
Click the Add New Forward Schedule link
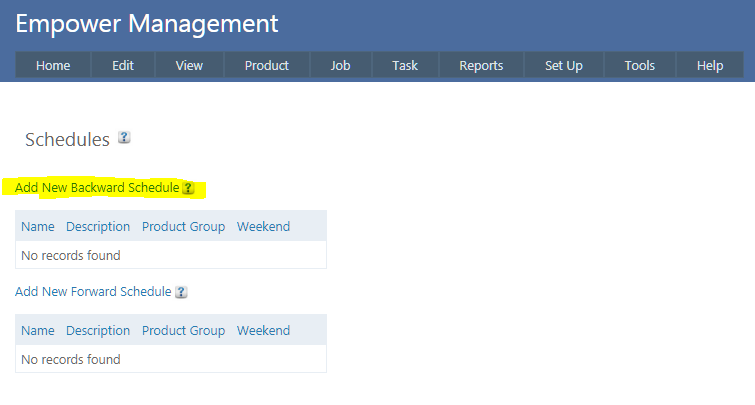(x=93, y=292)
